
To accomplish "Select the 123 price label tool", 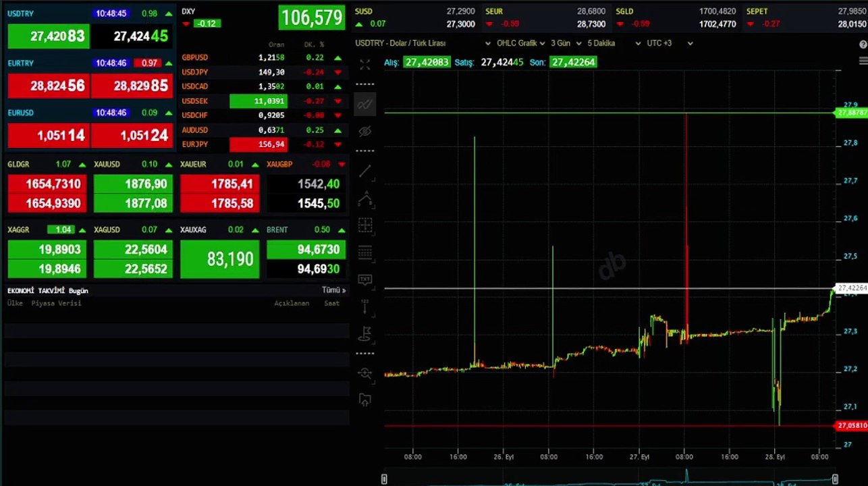I will 365,306.
